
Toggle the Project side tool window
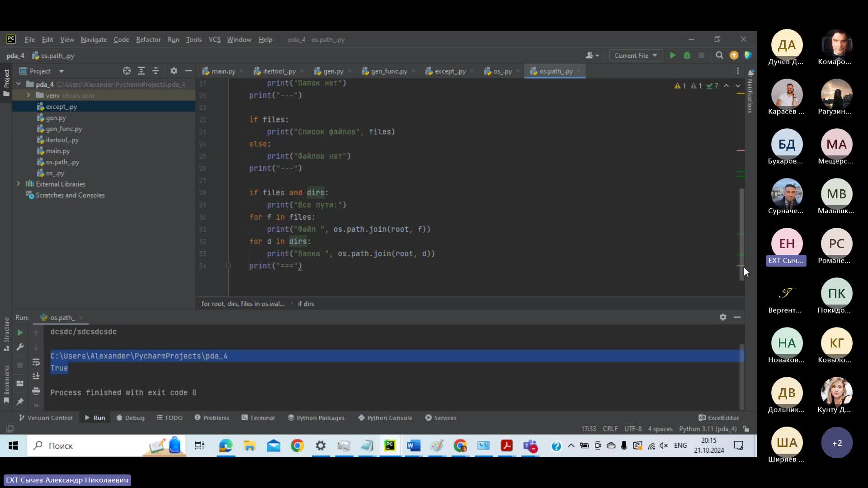pos(6,82)
